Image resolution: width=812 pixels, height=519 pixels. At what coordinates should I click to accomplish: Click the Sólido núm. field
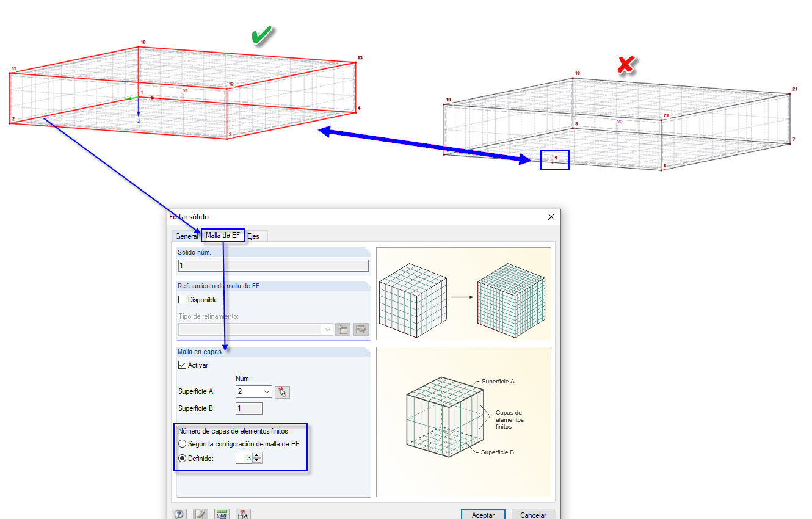tap(274, 266)
